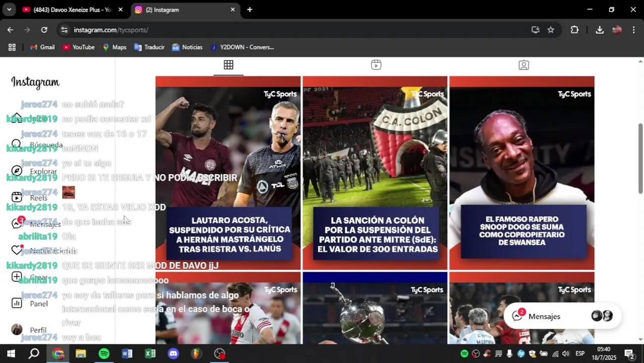
Task: Open the Windows Start menu
Action: [x=11, y=353]
